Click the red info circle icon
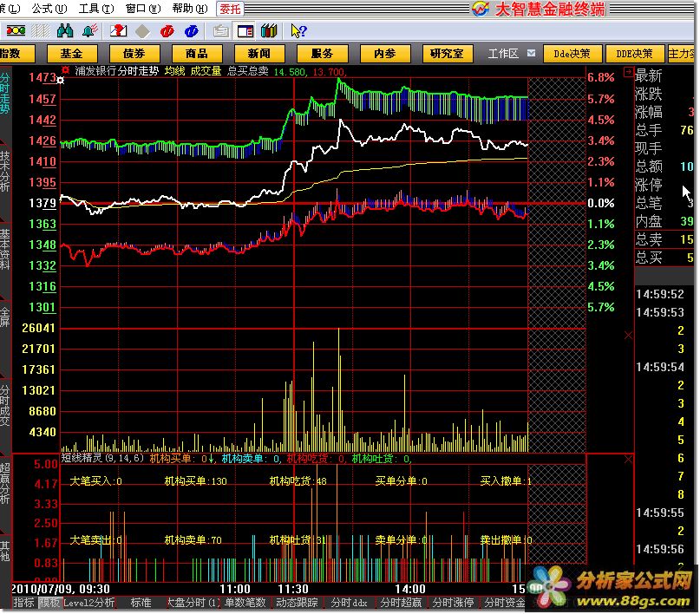The height and width of the screenshot is (614, 700). coord(167,31)
